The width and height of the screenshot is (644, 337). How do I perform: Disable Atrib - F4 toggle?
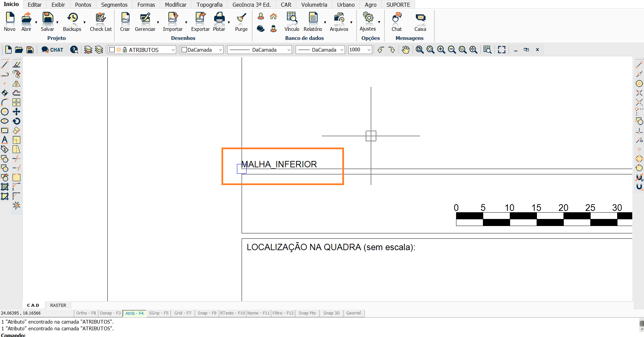pos(134,313)
